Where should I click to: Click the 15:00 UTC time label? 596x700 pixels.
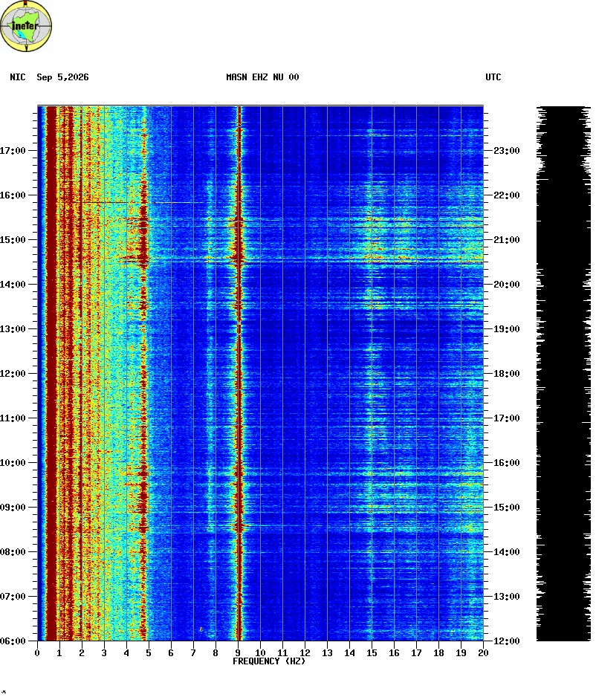(x=507, y=508)
